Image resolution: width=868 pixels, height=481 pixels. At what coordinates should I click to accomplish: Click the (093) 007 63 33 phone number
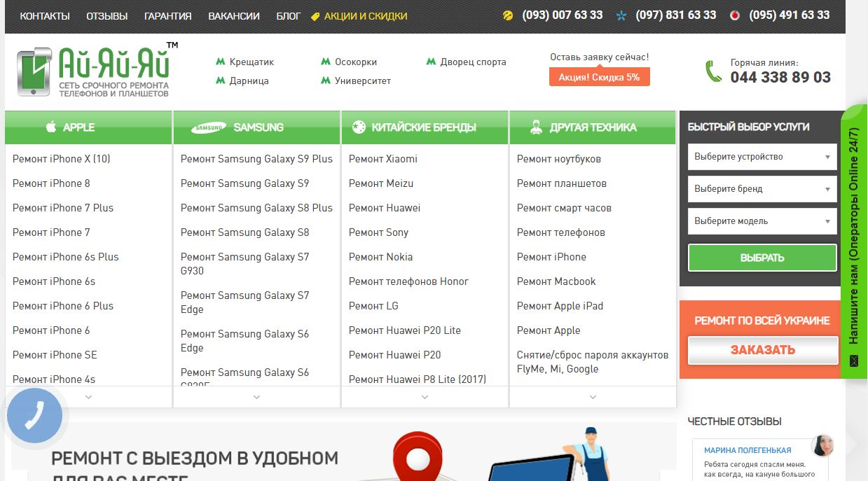pos(563,15)
